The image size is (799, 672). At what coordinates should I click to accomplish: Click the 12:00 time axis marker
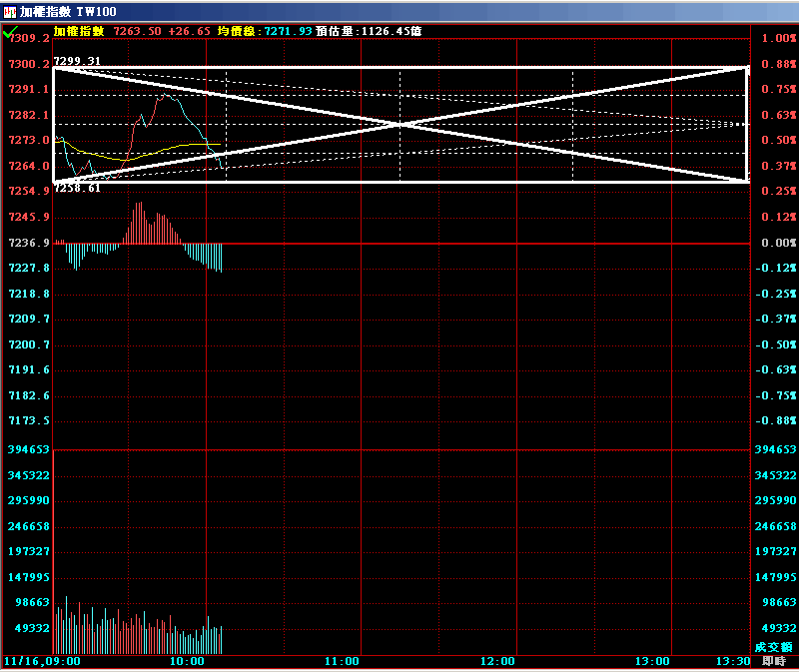497,661
